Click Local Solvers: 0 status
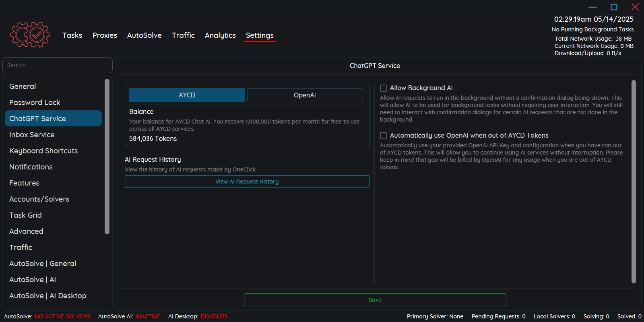The height and width of the screenshot is (322, 644). pos(554,316)
